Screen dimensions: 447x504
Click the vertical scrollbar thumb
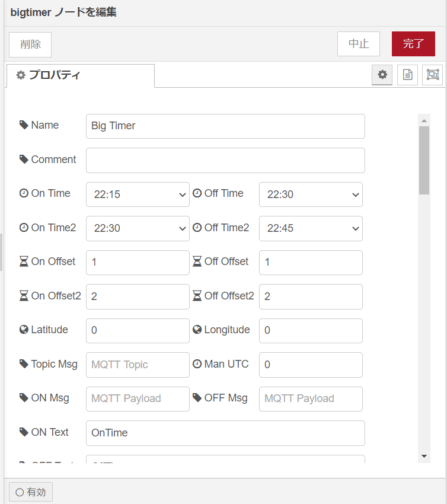(424, 161)
